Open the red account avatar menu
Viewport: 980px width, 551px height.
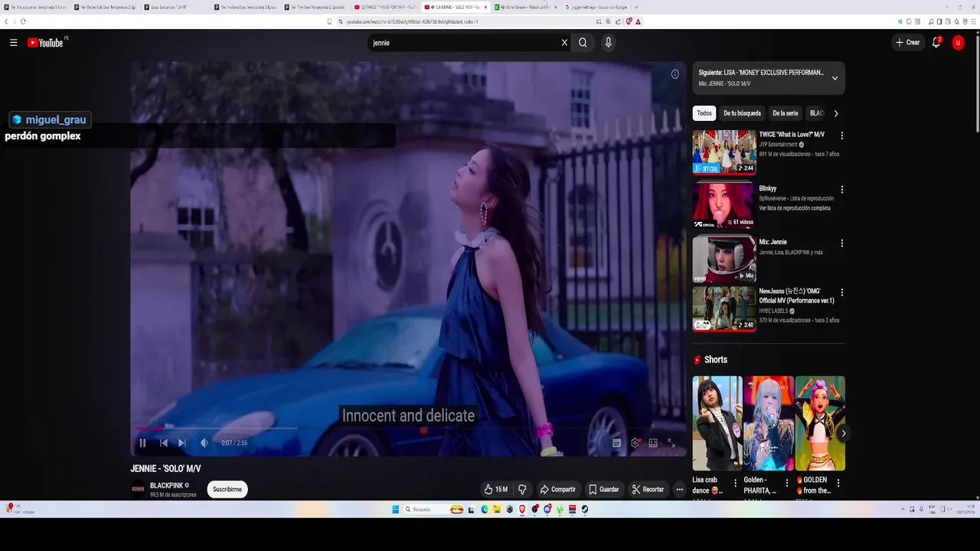pos(958,43)
